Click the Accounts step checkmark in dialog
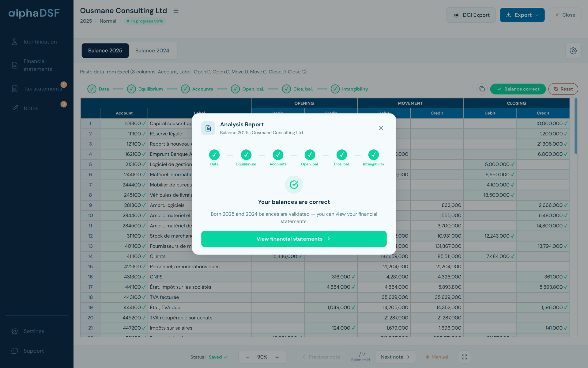The image size is (588, 368). [x=278, y=155]
